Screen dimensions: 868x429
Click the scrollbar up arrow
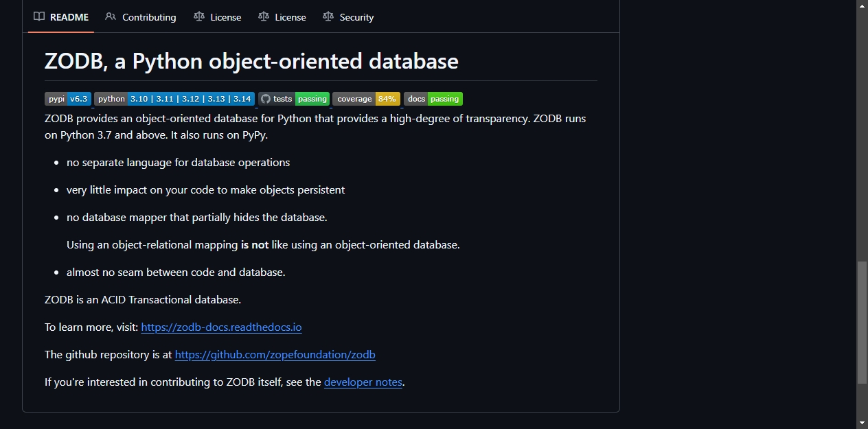click(x=862, y=5)
